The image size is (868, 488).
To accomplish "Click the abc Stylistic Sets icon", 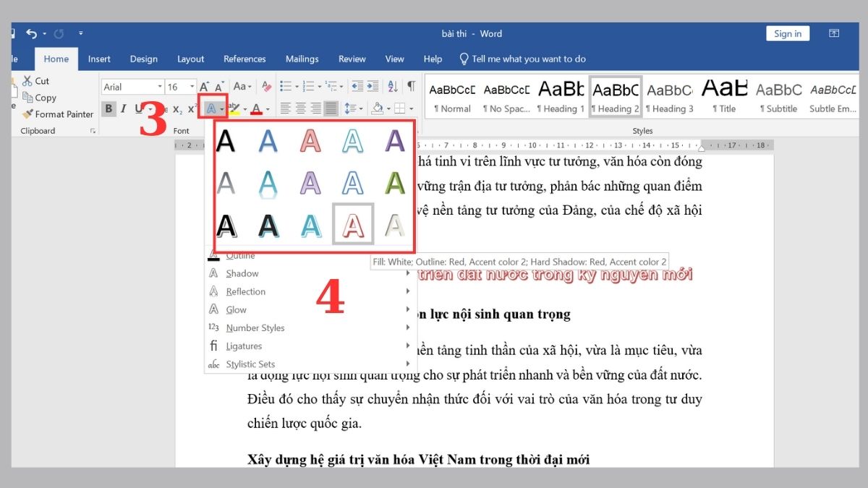I will tap(213, 364).
